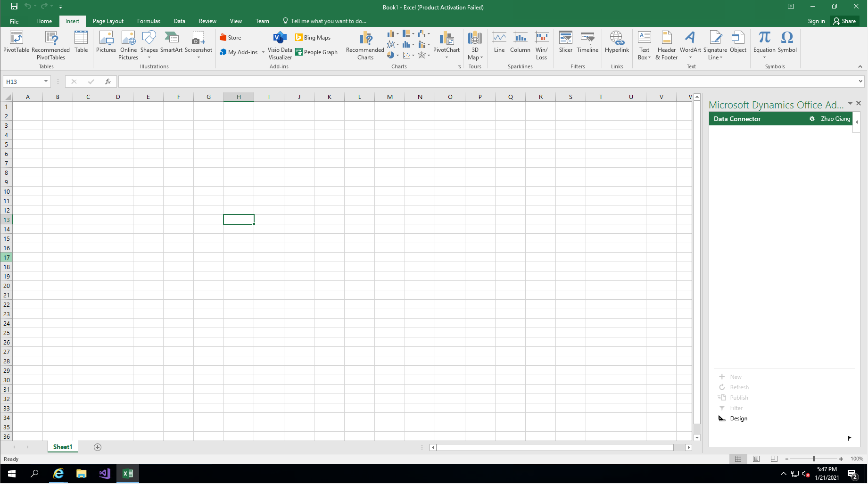The height and width of the screenshot is (484, 868).
Task: Insert a Line sparkline
Action: coord(499,42)
